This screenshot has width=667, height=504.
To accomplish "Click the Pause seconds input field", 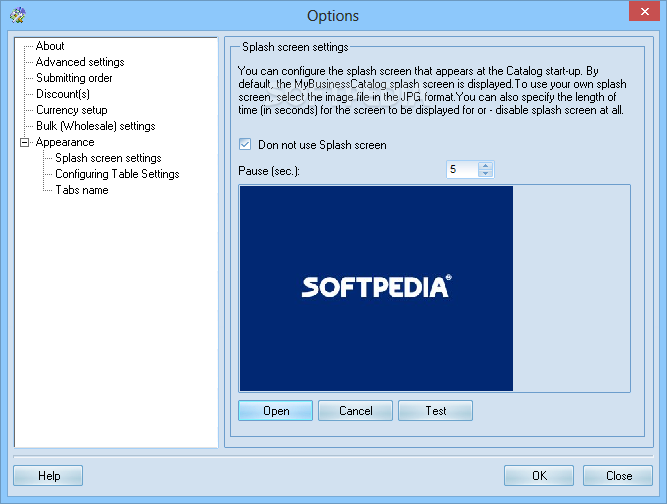I will click(462, 170).
